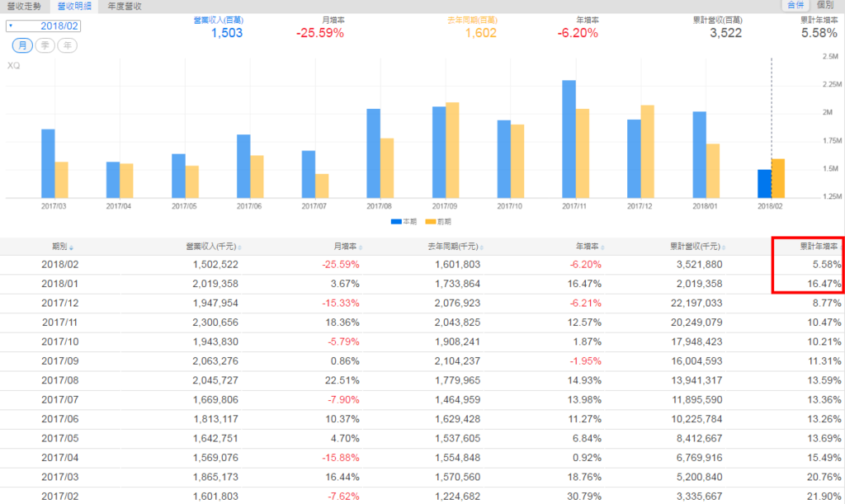Switch to 個別 view
The image size is (845, 504).
tap(825, 5)
